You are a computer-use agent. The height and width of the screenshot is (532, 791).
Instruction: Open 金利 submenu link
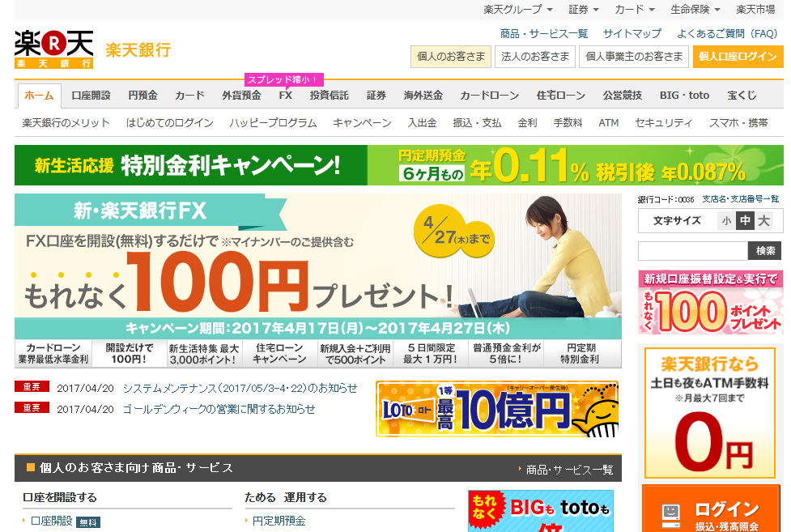click(x=528, y=123)
